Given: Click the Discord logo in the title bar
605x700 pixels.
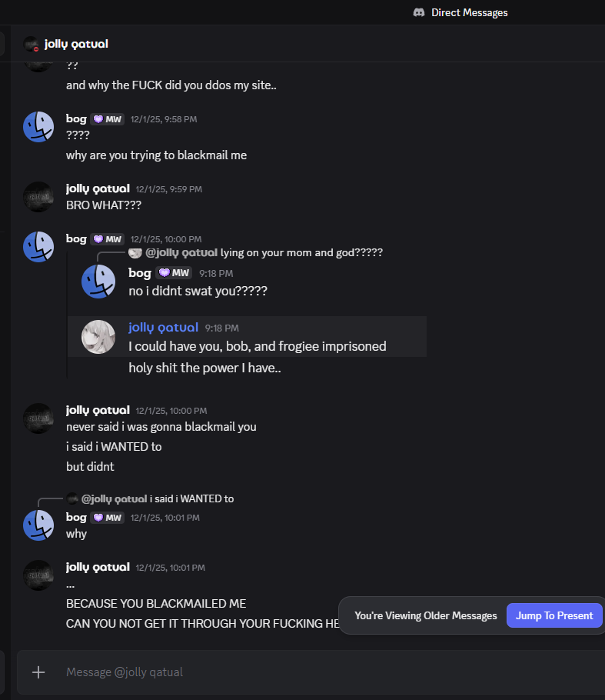Looking at the screenshot, I should click(x=419, y=12).
